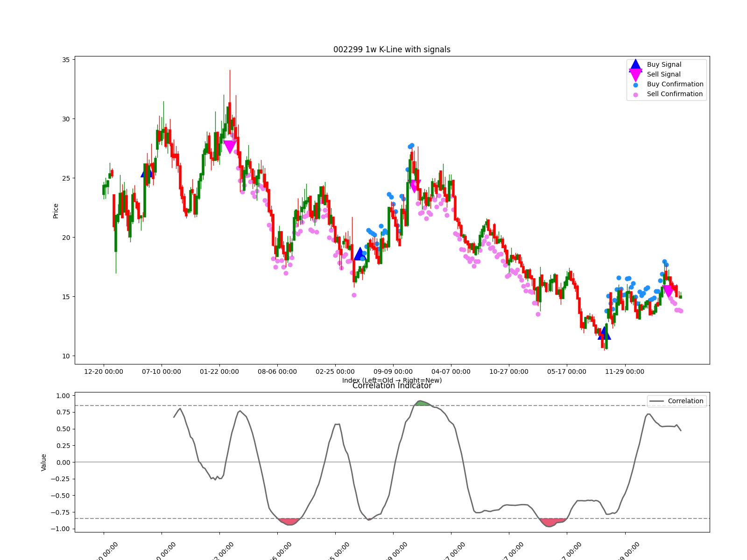This screenshot has height=560, width=747.
Task: Click the 04-07 00:00 x-axis tick label
Action: tap(451, 372)
